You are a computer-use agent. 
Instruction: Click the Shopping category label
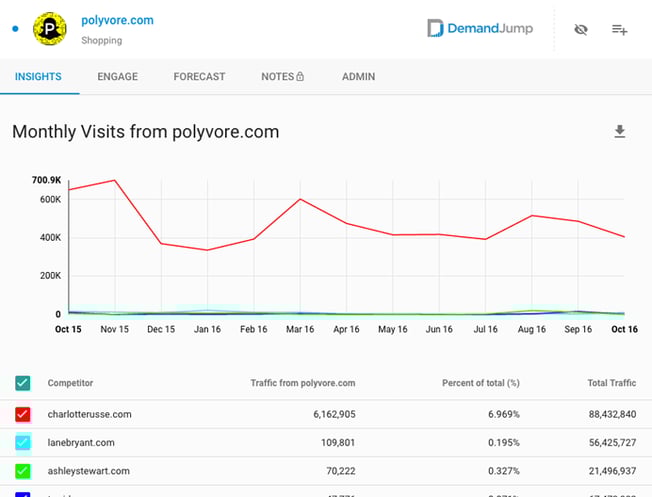click(x=102, y=40)
